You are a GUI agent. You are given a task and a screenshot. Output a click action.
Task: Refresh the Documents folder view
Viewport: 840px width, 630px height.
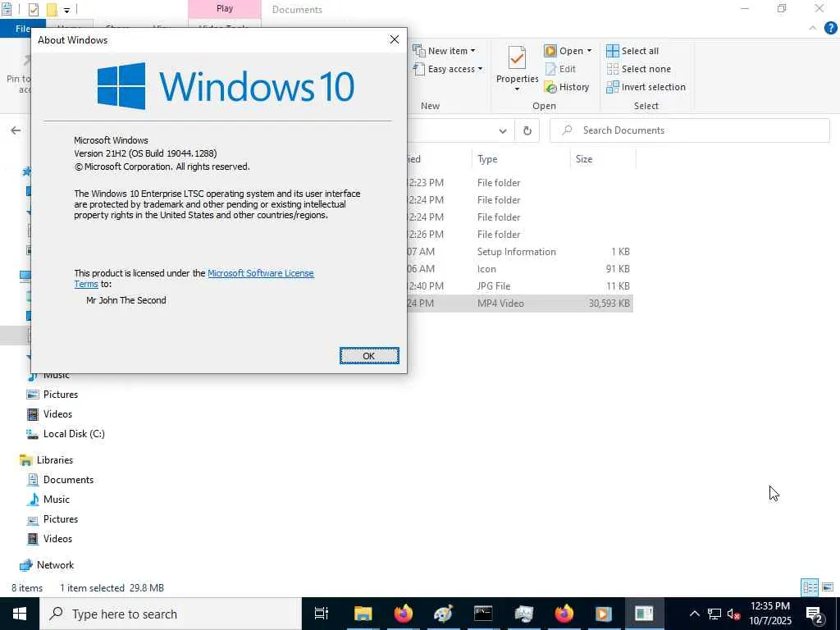pyautogui.click(x=527, y=130)
